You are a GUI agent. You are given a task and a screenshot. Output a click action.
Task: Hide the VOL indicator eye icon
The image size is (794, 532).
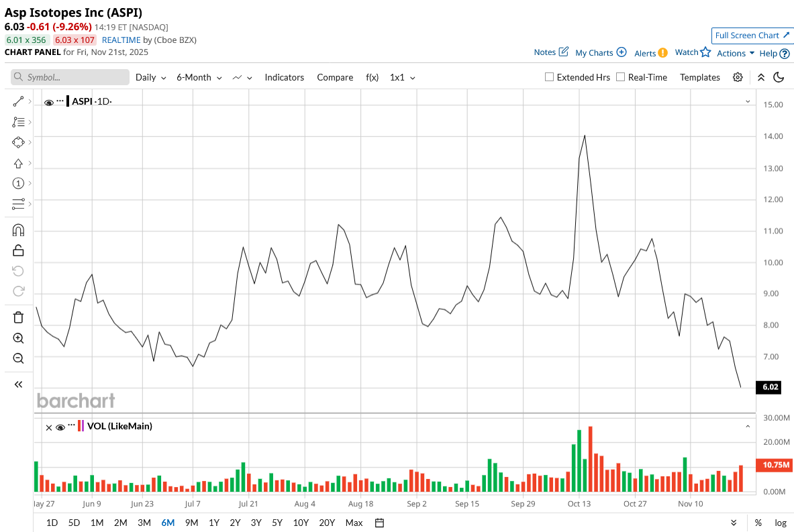tap(60, 428)
